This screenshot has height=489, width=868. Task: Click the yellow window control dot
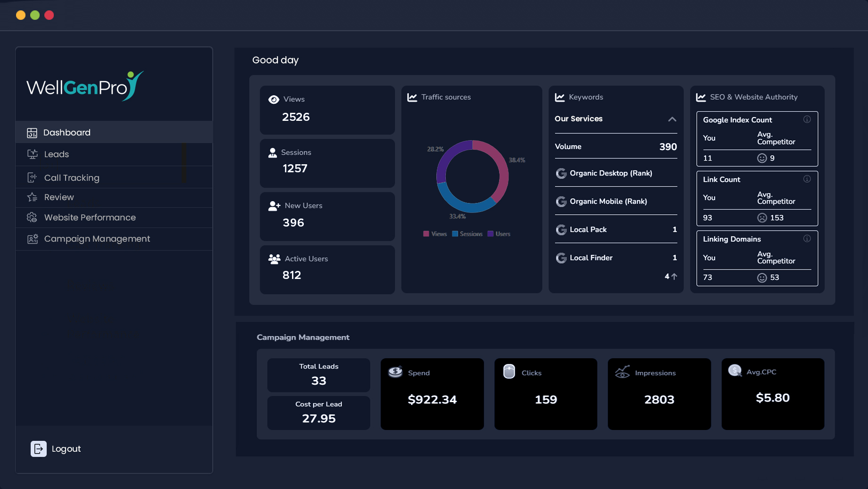21,15
